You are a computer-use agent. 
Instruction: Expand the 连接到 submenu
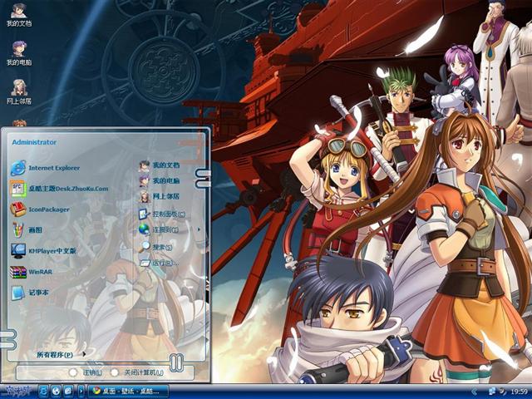[x=170, y=229]
